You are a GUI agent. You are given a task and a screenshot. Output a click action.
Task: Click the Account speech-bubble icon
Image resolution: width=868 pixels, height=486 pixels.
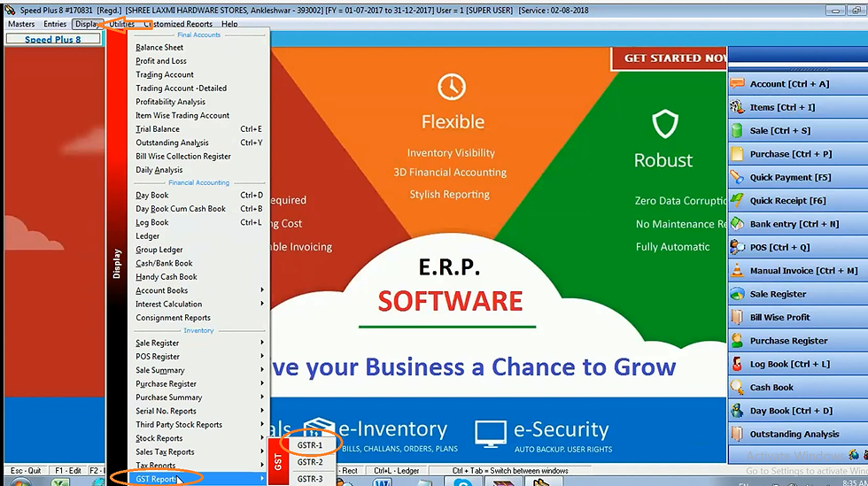737,83
